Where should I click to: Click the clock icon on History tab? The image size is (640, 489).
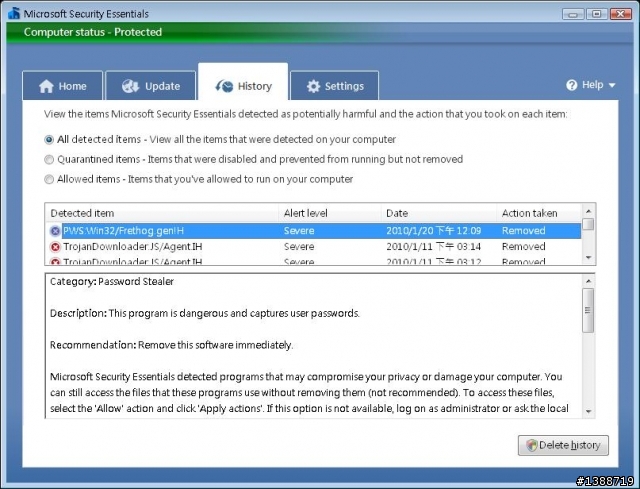pyautogui.click(x=224, y=86)
